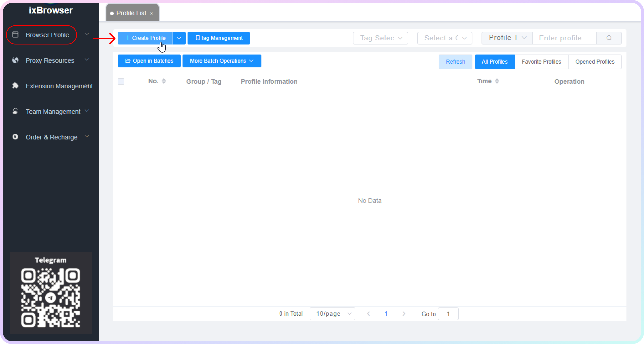Click the magnifier search icon button

[x=609, y=38]
